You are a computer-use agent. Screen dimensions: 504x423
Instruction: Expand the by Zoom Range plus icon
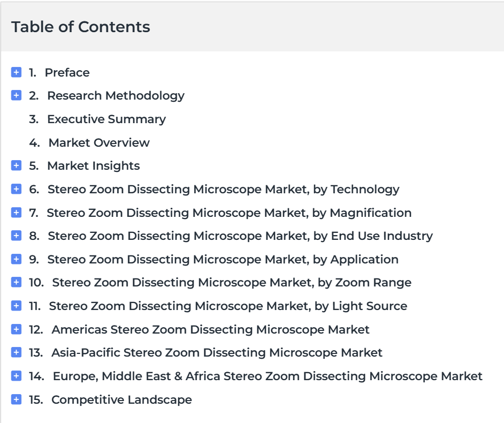pos(16,282)
